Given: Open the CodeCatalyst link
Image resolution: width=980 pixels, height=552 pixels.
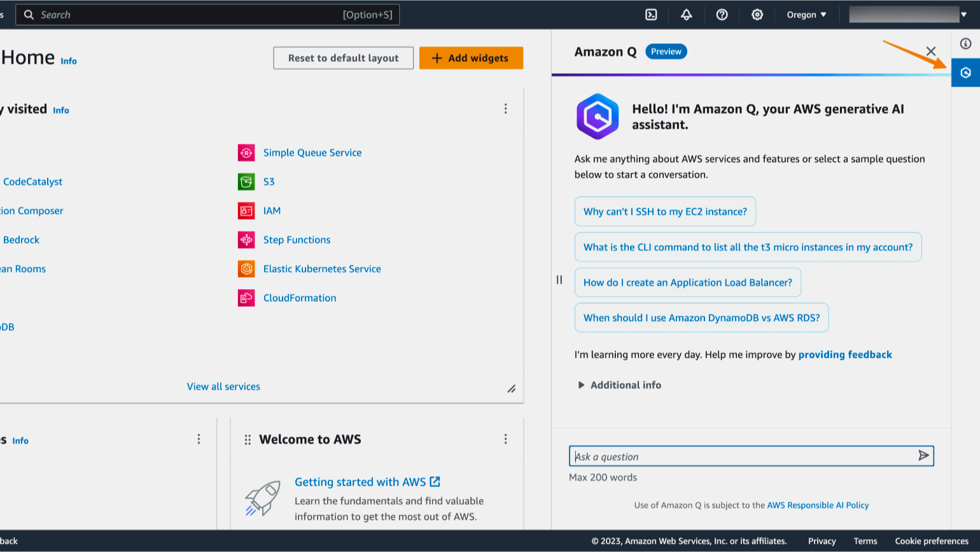Looking at the screenshot, I should [32, 181].
